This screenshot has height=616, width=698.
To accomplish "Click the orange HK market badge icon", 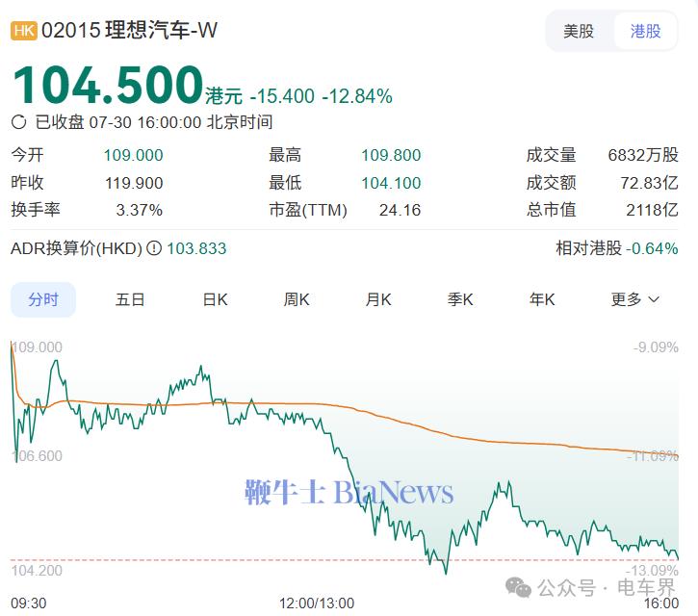I will point(24,31).
